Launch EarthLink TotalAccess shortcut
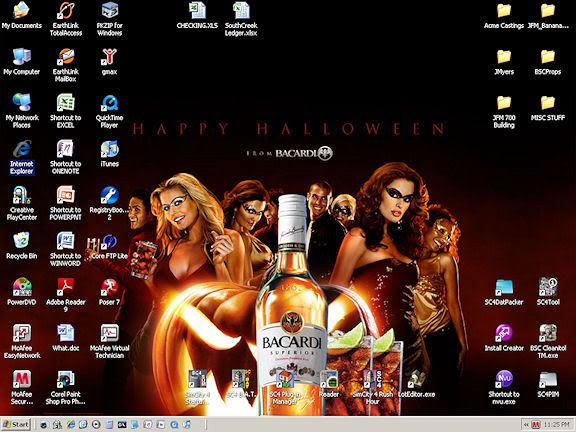 (x=66, y=19)
